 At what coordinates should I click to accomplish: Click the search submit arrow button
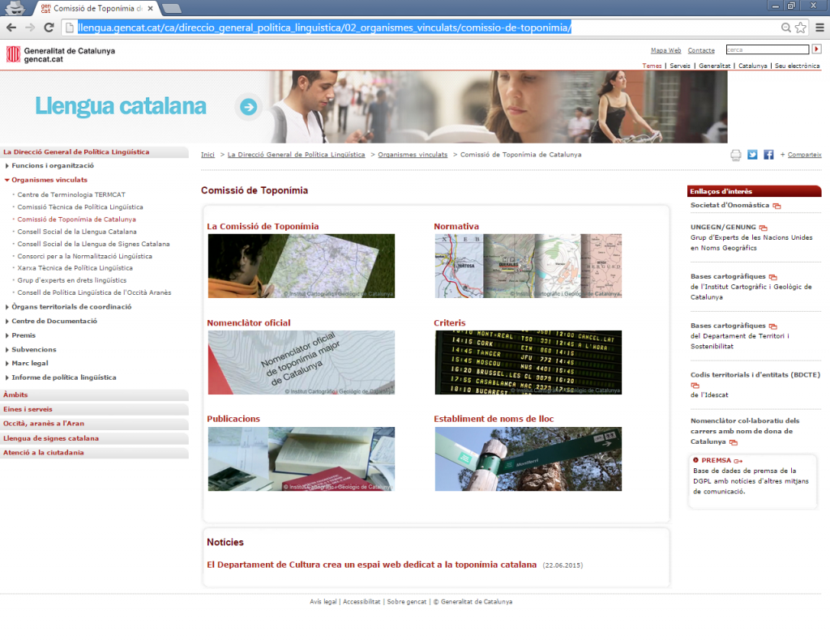(816, 49)
